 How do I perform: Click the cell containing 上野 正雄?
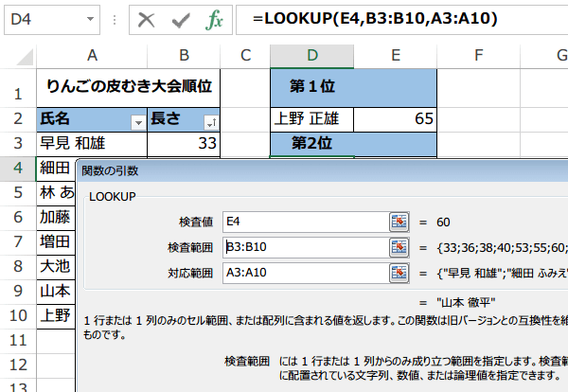click(311, 119)
